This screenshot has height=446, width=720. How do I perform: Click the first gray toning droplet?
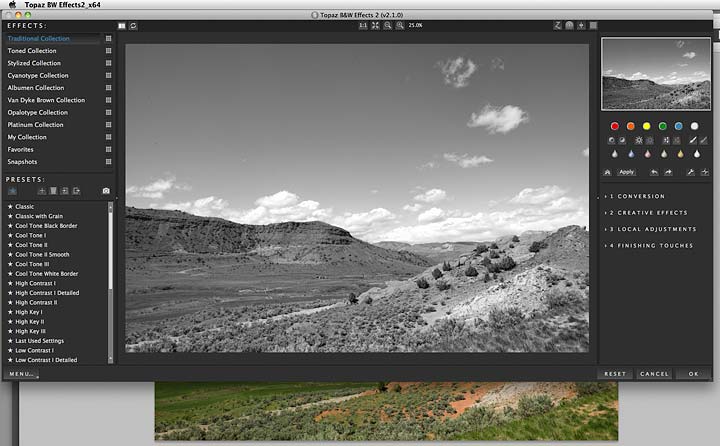[615, 154]
